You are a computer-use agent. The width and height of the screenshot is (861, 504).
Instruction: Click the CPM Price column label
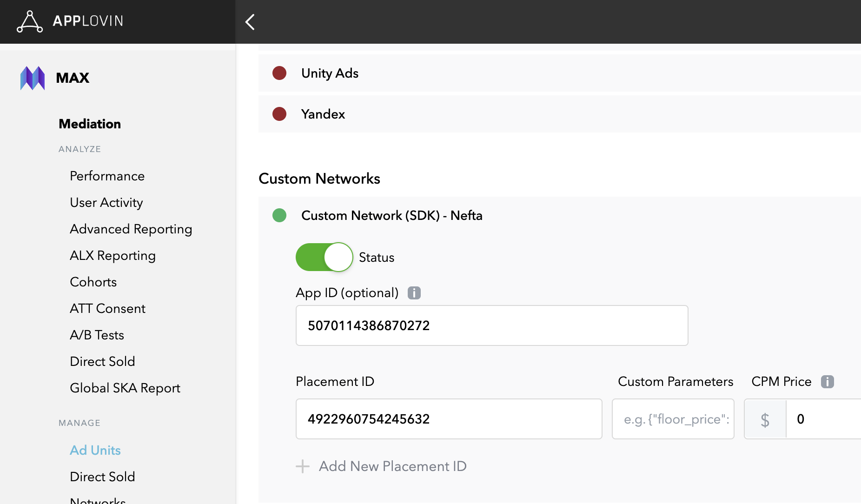[x=782, y=381]
